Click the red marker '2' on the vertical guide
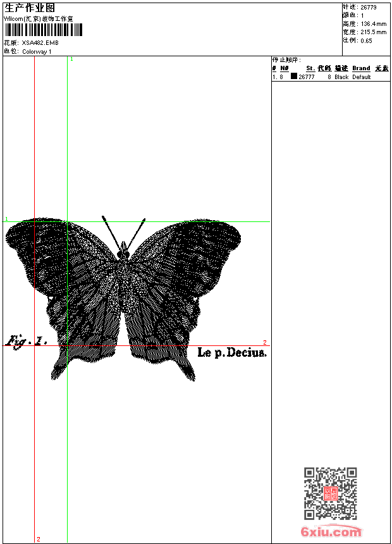Image resolution: width=392 pixels, height=544 pixels. 39,539
